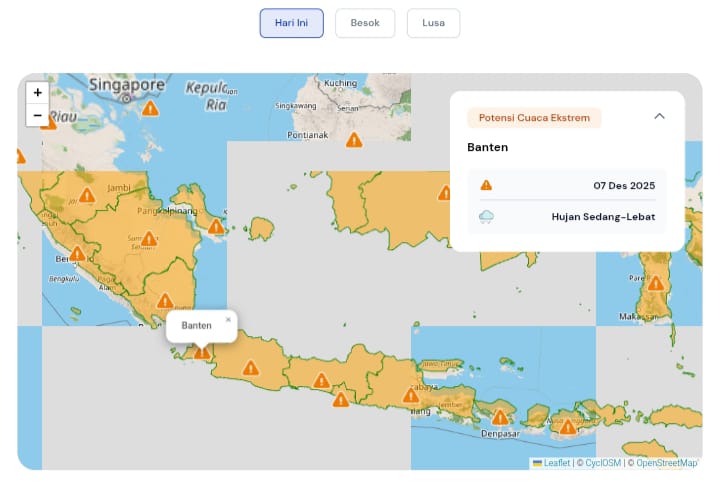Select the Besok tab
The height and width of the screenshot is (482, 720).
click(365, 23)
